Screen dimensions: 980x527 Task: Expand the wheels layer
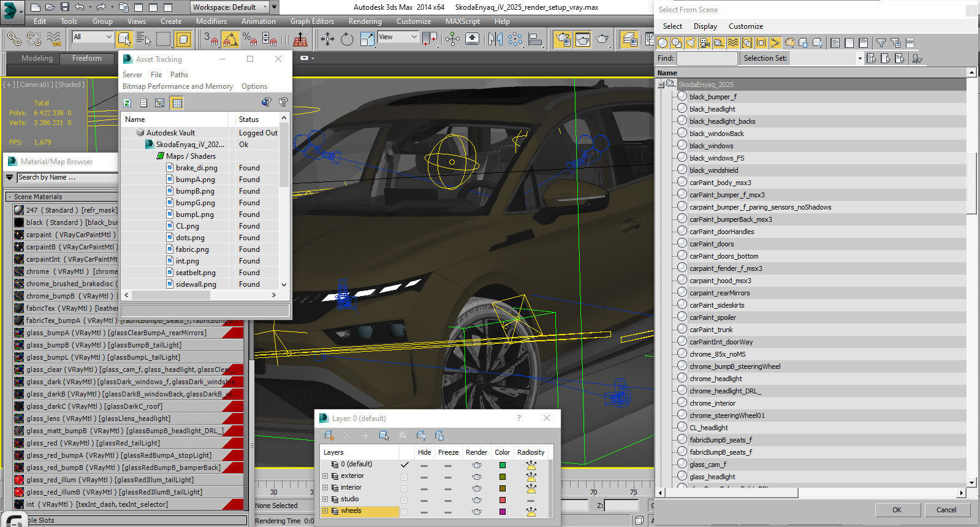click(325, 511)
